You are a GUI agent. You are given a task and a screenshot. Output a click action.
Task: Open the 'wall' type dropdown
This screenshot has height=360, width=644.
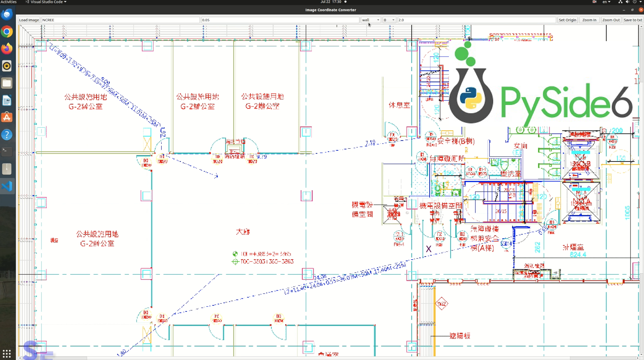pyautogui.click(x=371, y=20)
